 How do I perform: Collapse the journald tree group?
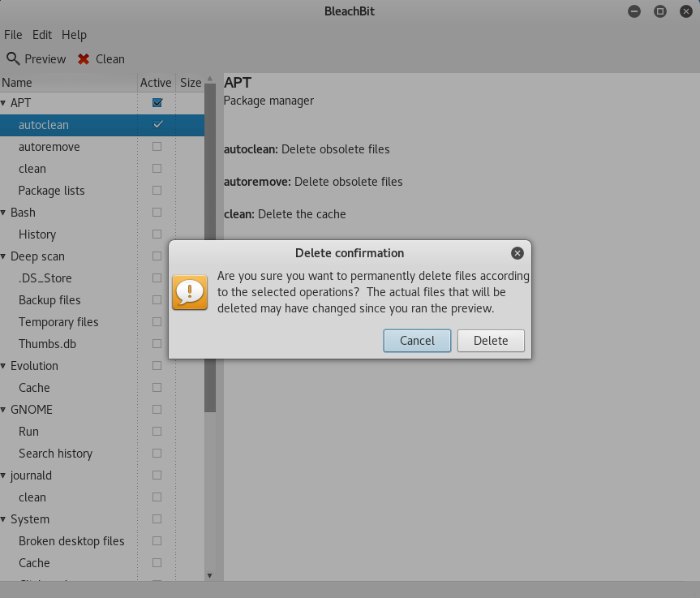[x=3, y=475]
